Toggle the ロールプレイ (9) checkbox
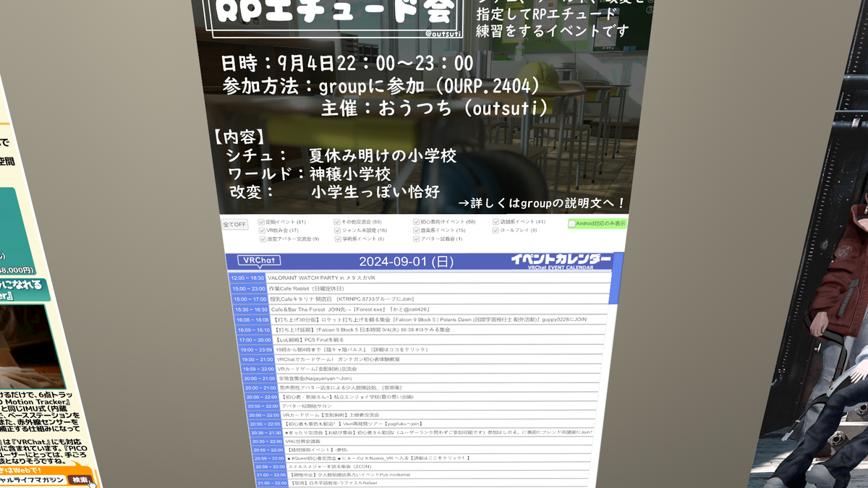868x488 pixels. click(x=496, y=230)
